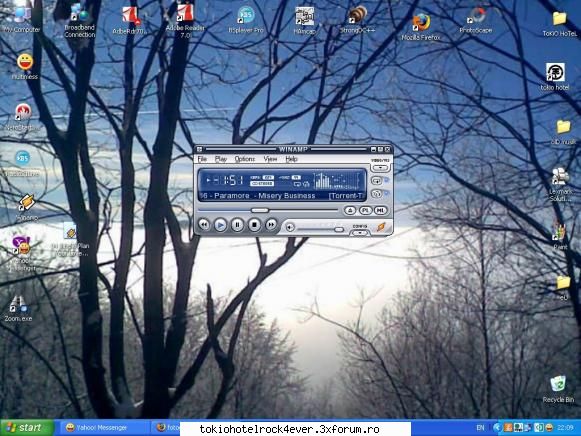
Task: Open the View menu in Winamp
Action: pyautogui.click(x=270, y=159)
